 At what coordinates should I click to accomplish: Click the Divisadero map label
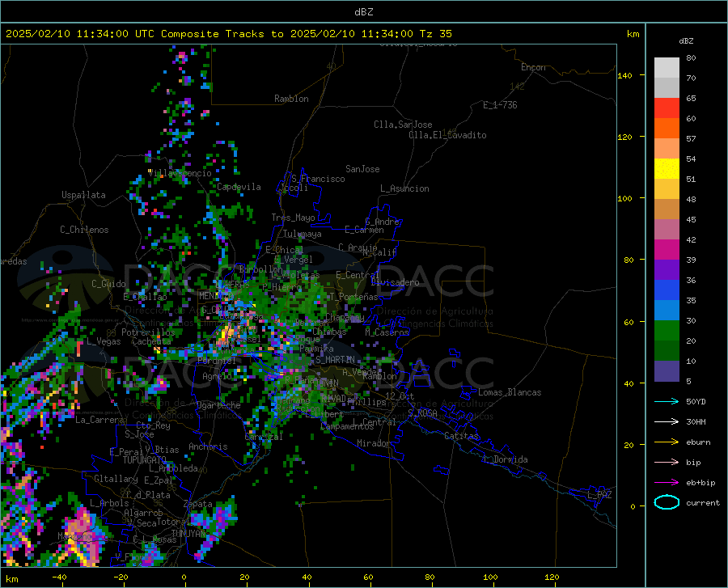click(x=395, y=282)
